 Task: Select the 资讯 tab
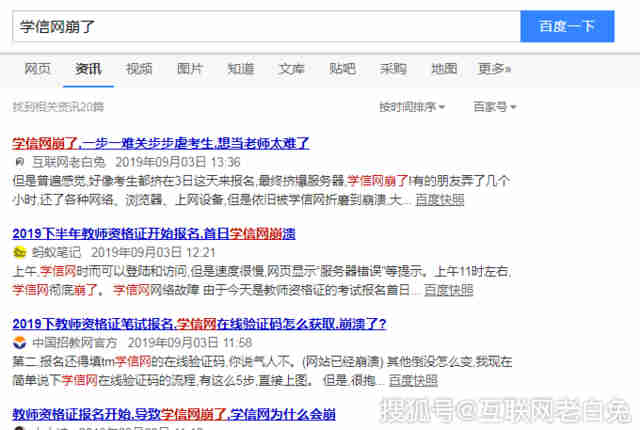88,69
